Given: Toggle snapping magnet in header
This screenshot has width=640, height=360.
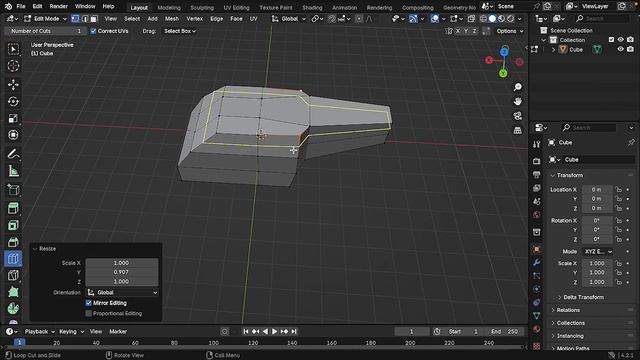Looking at the screenshot, I should tap(332, 19).
